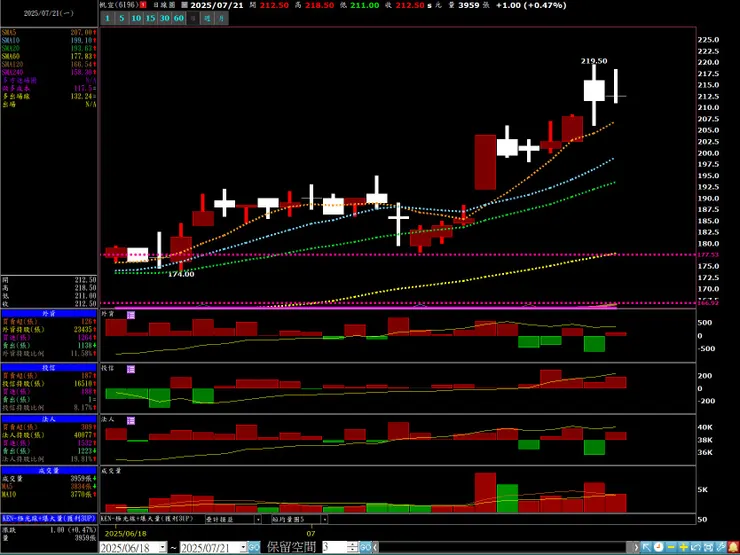Click the SMA10 legend row
The width and height of the screenshot is (740, 555).
pos(49,40)
